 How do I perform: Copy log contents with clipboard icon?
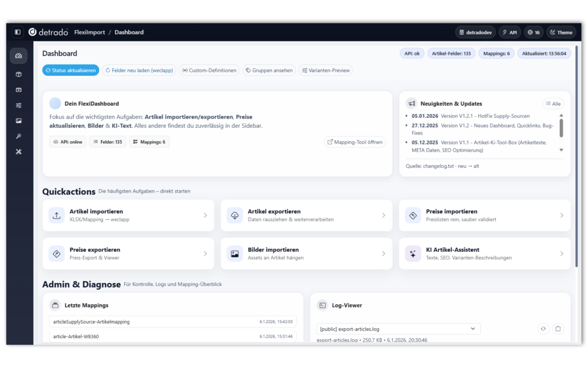[558, 329]
